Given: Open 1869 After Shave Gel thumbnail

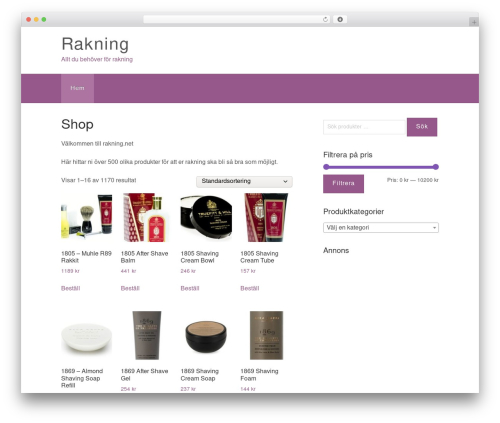Looking at the screenshot, I should tap(146, 335).
